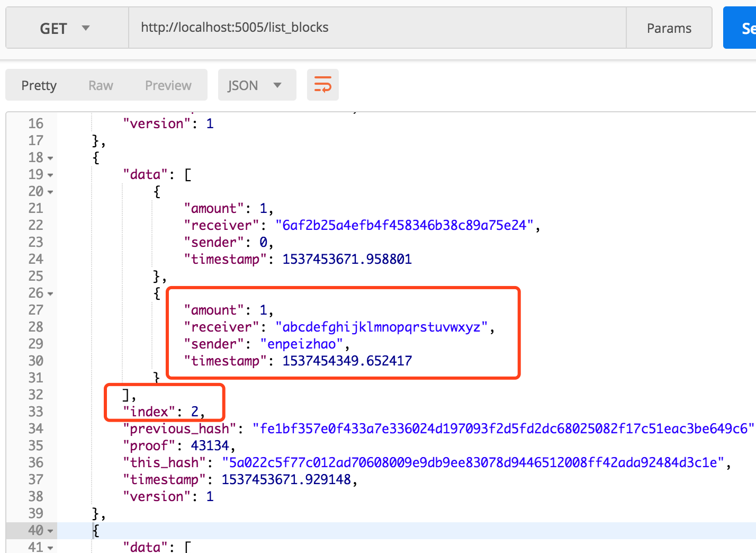The image size is (756, 553).
Task: Select receiver value "6af2b25a4efb4f458346b38c89a75e24"
Action: click(x=404, y=225)
